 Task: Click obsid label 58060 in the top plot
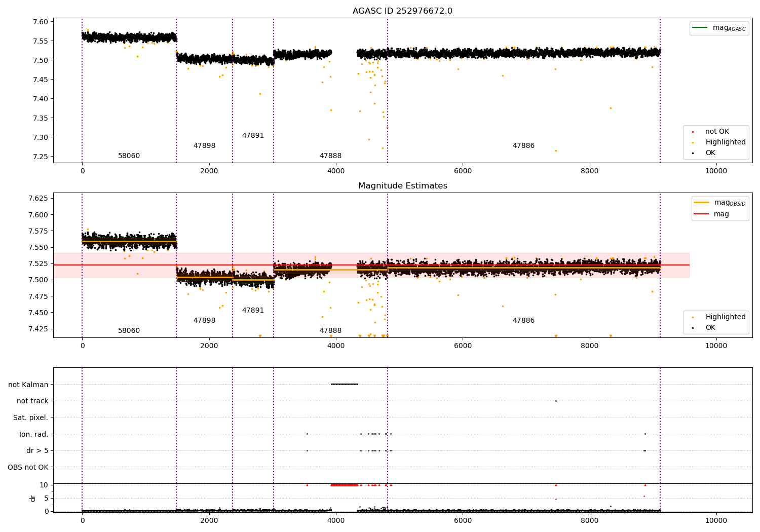(129, 156)
